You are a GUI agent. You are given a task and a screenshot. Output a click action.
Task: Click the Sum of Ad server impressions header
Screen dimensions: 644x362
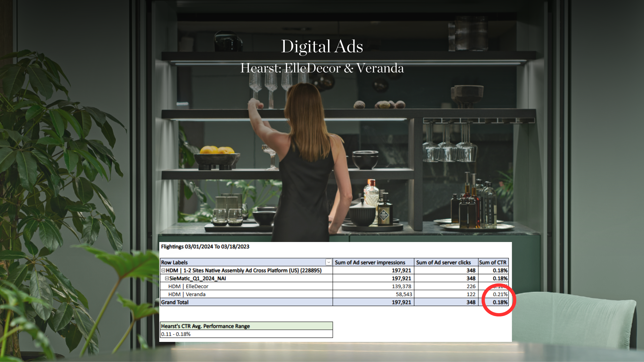[x=370, y=262]
